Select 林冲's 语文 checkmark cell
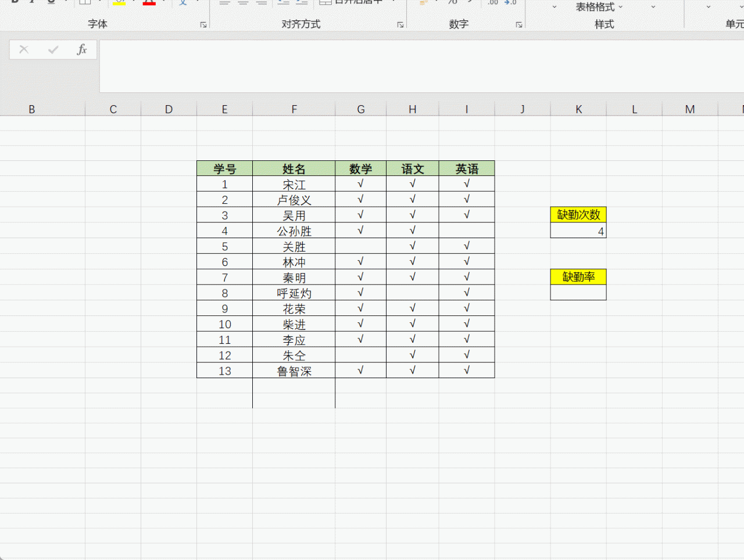Image resolution: width=744 pixels, height=560 pixels. (413, 262)
